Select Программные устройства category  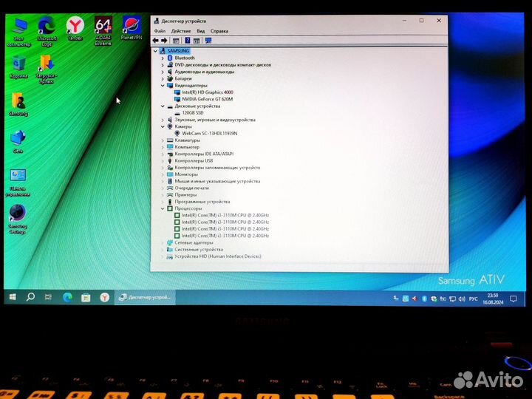point(202,202)
